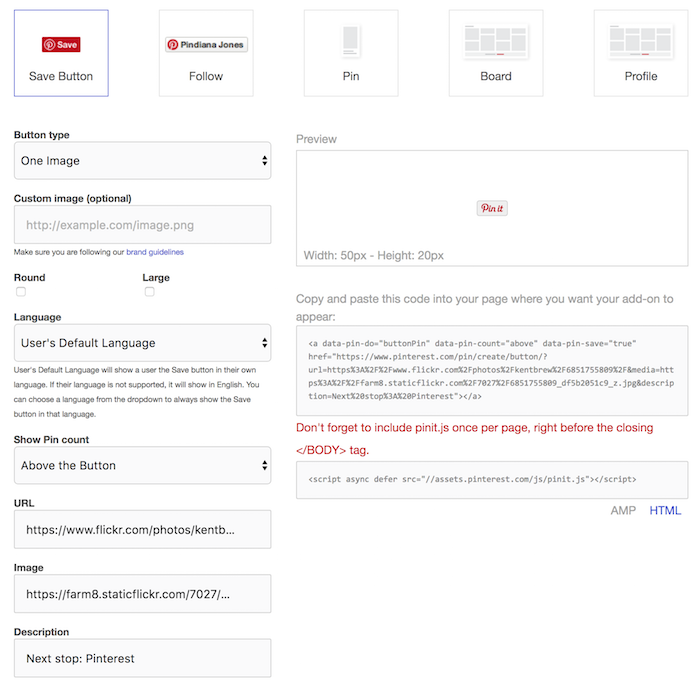
Task: Select the Board widget card
Action: point(496,53)
